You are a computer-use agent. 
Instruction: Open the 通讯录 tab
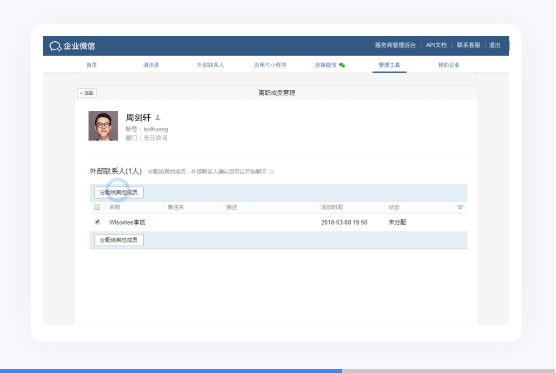tap(151, 65)
